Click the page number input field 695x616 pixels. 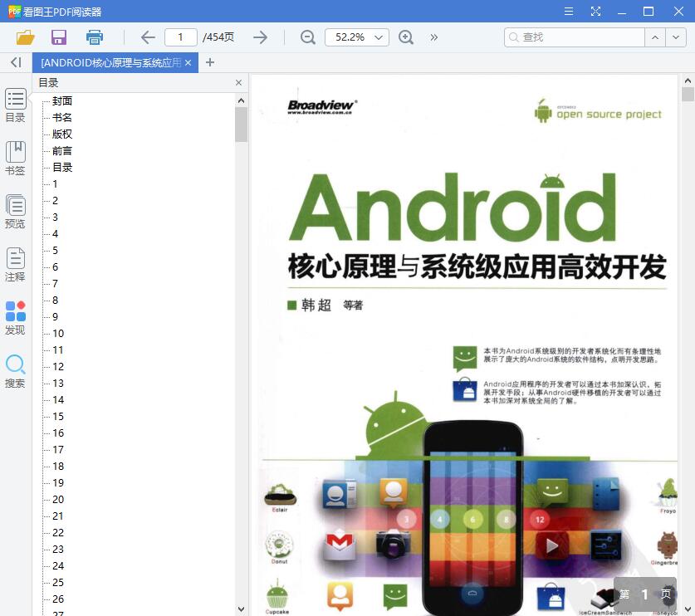(x=180, y=37)
